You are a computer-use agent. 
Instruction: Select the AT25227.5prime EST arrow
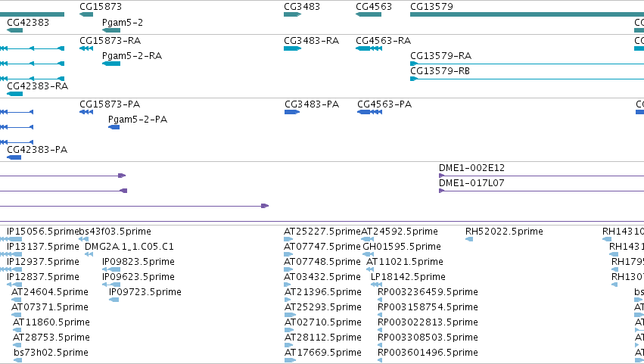tap(288, 239)
